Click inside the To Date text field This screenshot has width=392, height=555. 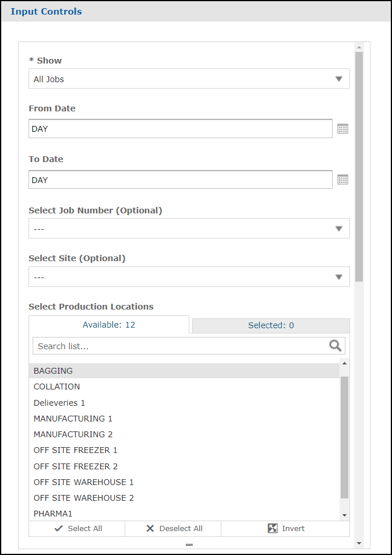(180, 180)
